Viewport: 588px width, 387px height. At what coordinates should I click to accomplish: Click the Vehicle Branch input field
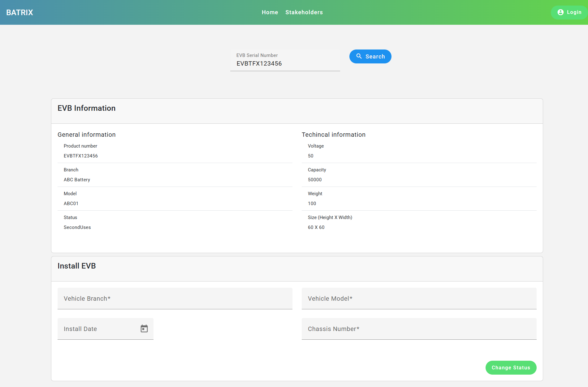(175, 299)
